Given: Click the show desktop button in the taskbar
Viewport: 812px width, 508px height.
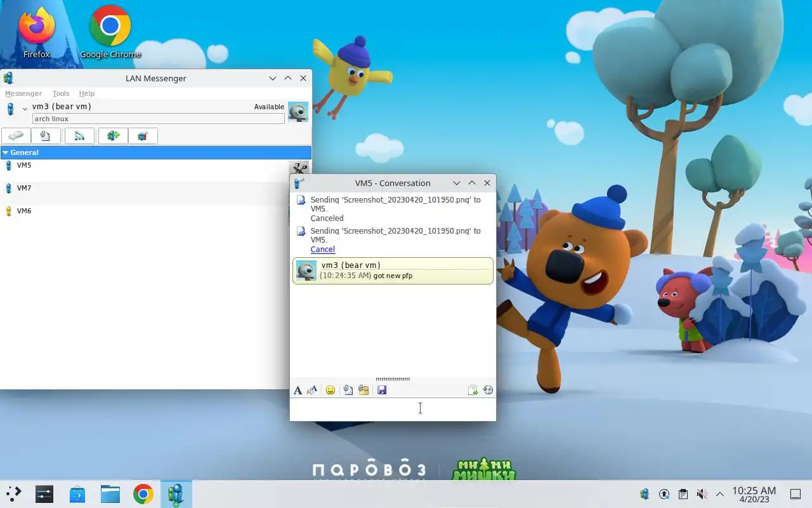Looking at the screenshot, I should (795, 494).
